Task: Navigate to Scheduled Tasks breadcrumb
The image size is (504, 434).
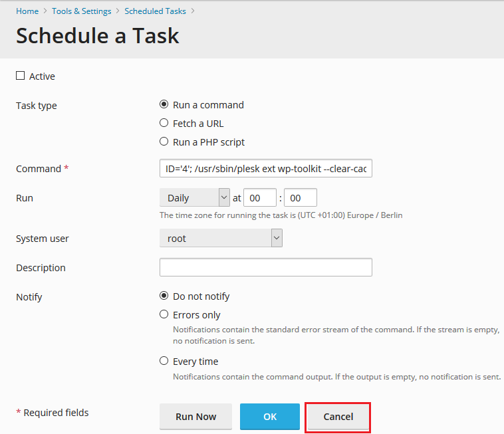Action: [156, 11]
